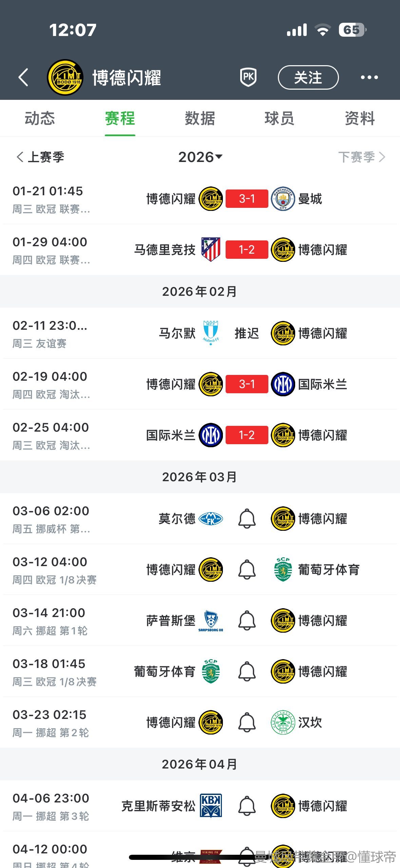Open the 资料 tab
This screenshot has width=400, height=868.
[360, 119]
